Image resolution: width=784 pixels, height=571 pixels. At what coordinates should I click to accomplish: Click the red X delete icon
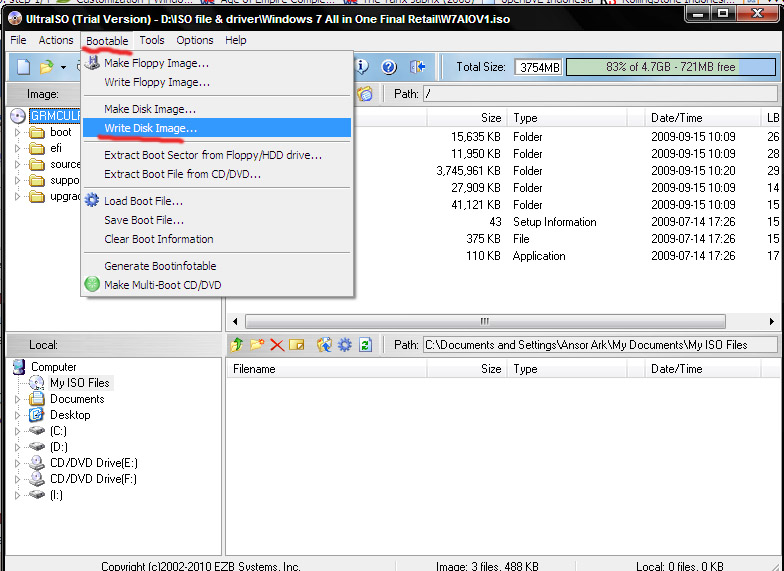277,344
